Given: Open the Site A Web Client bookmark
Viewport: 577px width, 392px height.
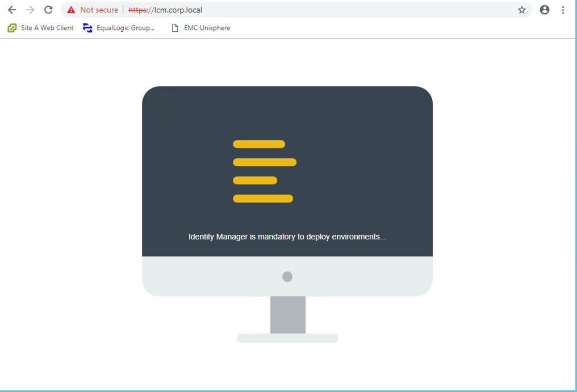Looking at the screenshot, I should tap(41, 28).
